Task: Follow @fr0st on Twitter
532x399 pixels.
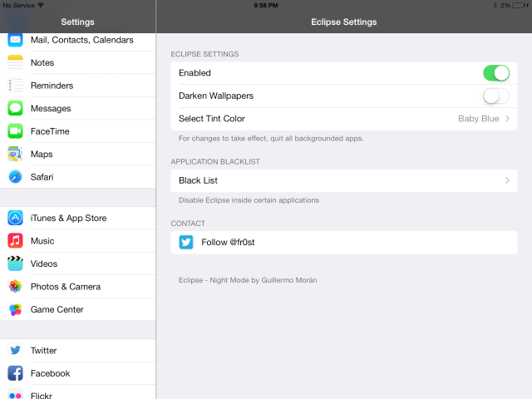Action: coord(344,242)
